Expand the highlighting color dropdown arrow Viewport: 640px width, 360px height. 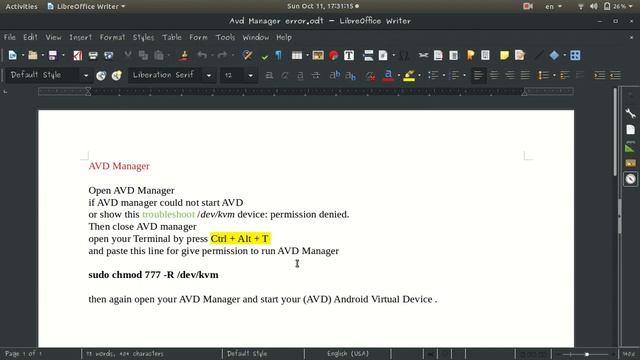point(419,76)
